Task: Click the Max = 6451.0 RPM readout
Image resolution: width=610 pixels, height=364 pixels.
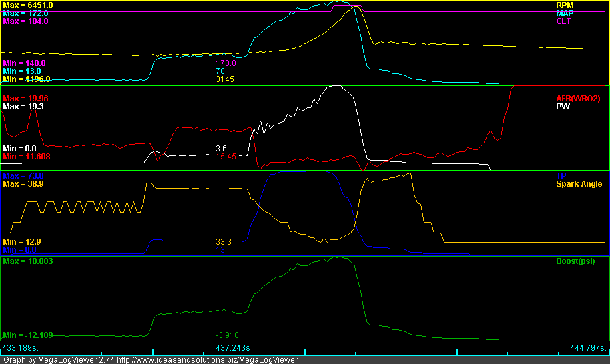Action: [28, 5]
